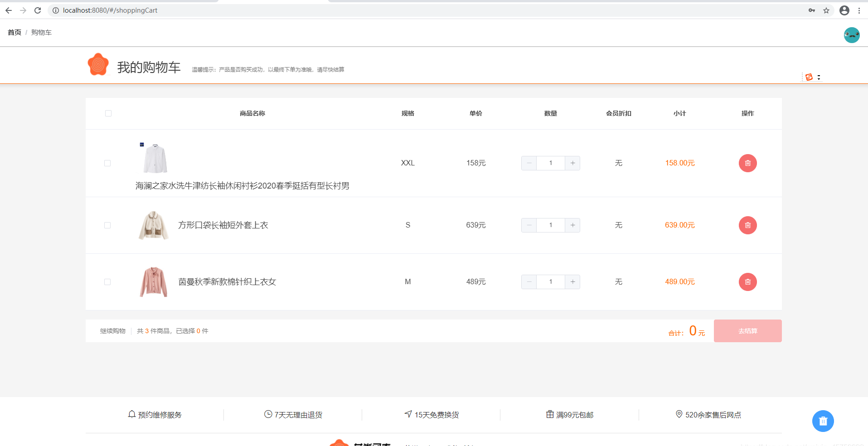868x446 pixels.
Task: Click the quantity field of the 158元 item
Action: 551,163
